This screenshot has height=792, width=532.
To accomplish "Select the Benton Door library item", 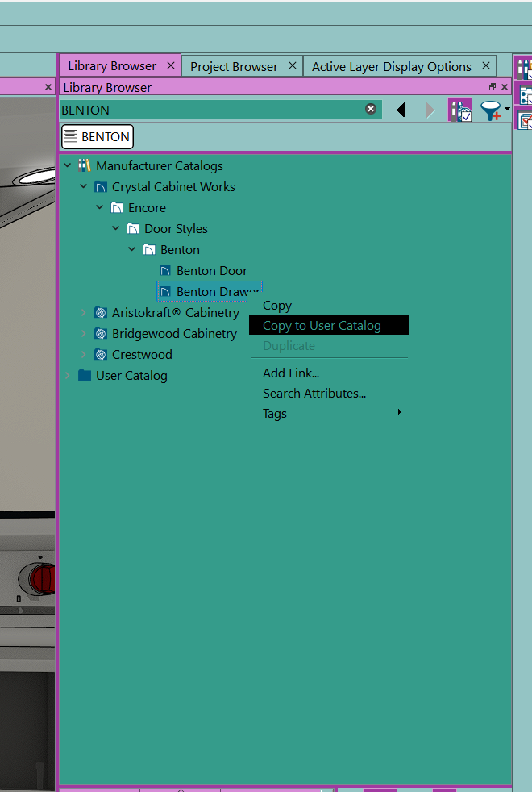I will [211, 271].
